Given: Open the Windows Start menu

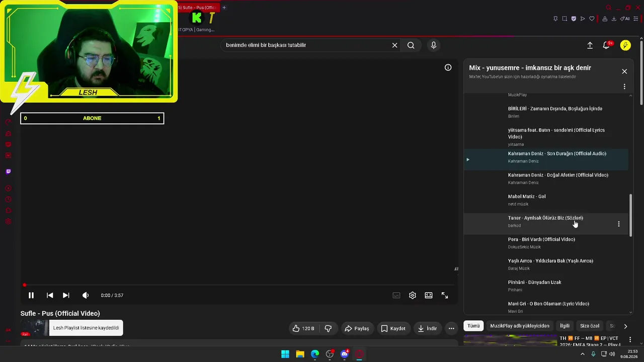Looking at the screenshot, I should pos(285,354).
